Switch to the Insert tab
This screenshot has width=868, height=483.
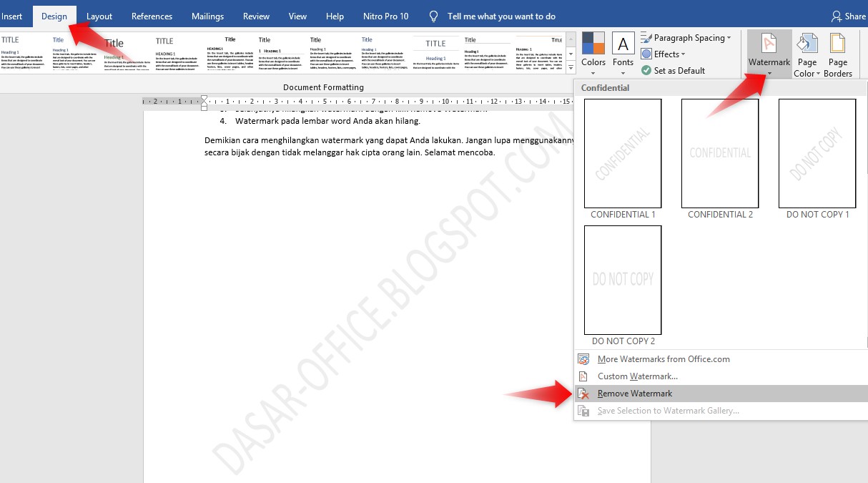(x=12, y=16)
